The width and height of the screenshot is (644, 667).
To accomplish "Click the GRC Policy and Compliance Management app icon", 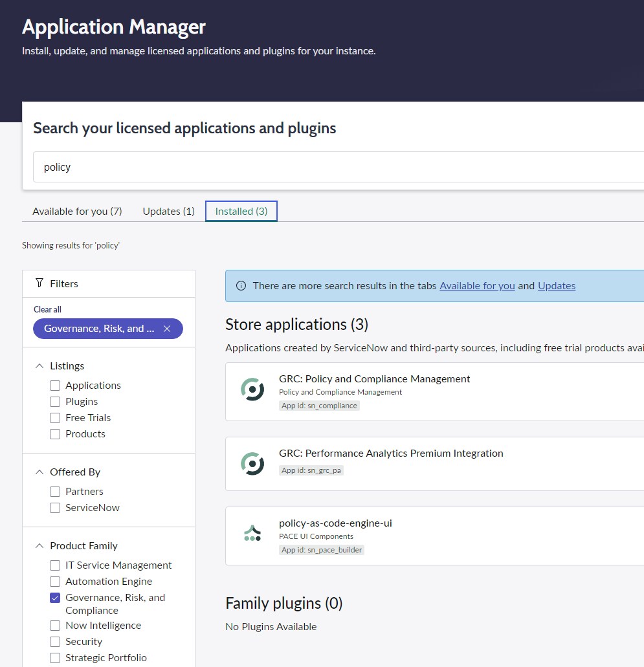I will [x=252, y=389].
